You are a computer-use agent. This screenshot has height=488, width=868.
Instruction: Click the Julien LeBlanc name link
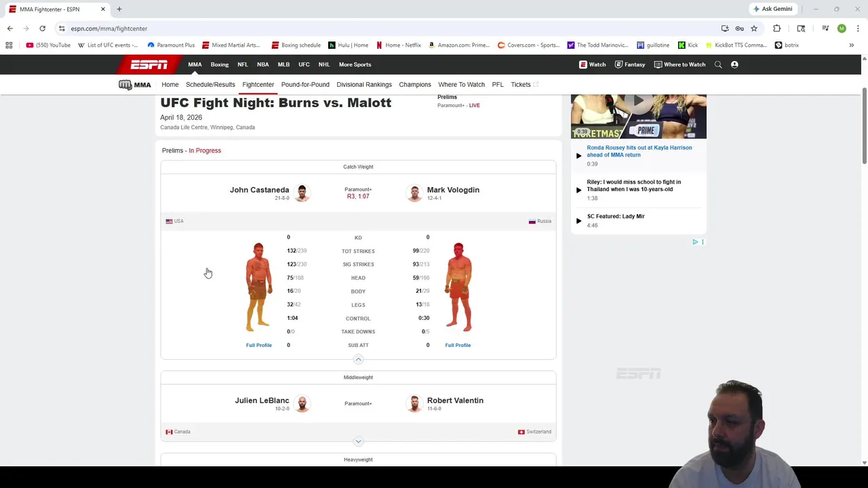[262, 401]
